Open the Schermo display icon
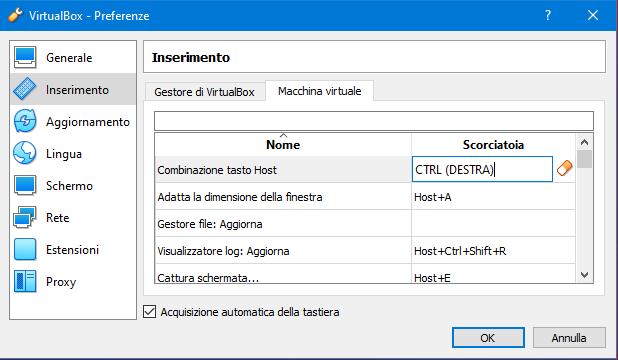The height and width of the screenshot is (360, 618). (x=24, y=185)
